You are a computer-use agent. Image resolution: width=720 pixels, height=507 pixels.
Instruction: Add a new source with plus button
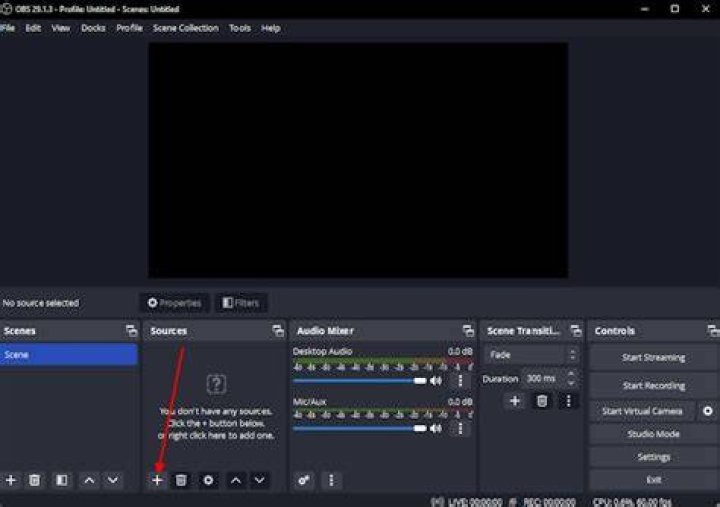click(157, 480)
